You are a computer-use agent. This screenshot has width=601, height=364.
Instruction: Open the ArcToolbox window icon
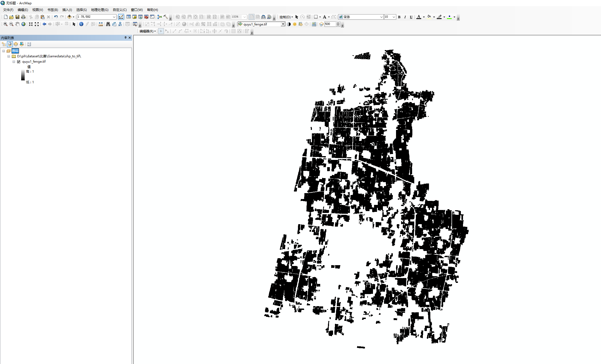147,17
